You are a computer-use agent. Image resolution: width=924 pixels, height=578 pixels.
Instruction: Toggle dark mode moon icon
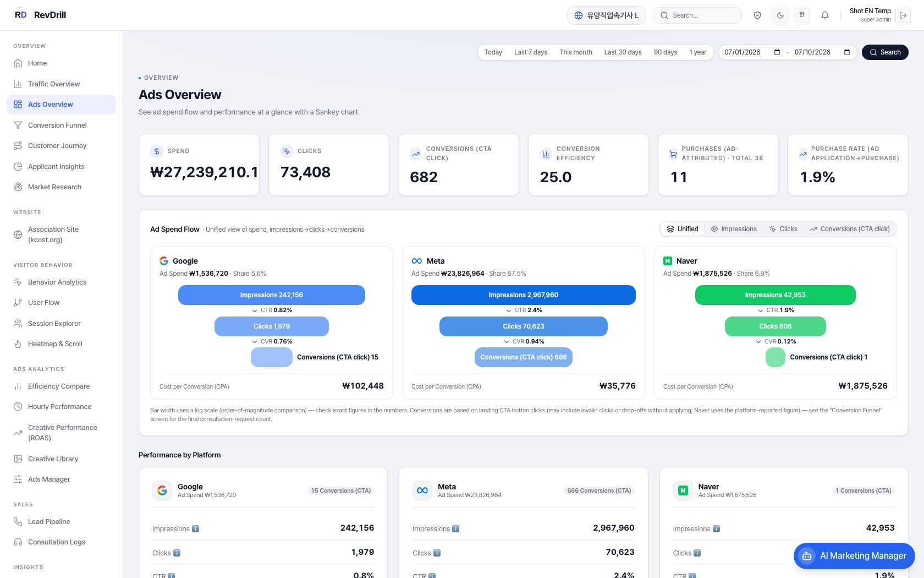780,15
